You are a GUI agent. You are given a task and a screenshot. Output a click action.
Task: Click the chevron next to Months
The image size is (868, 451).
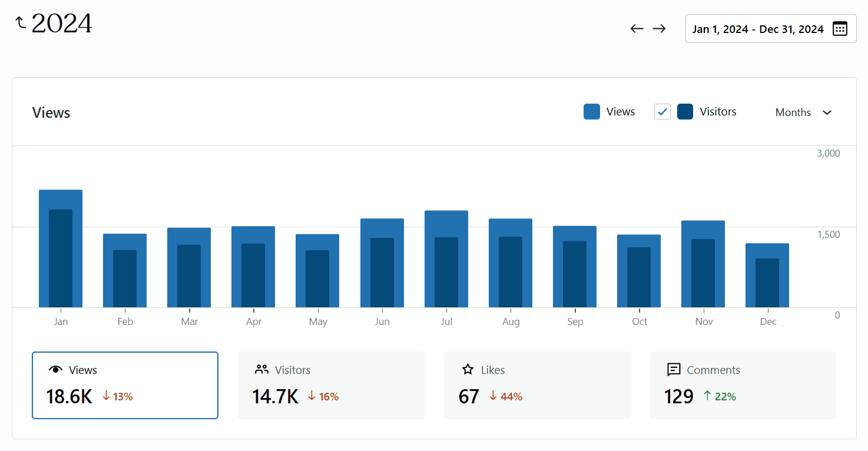pos(827,112)
